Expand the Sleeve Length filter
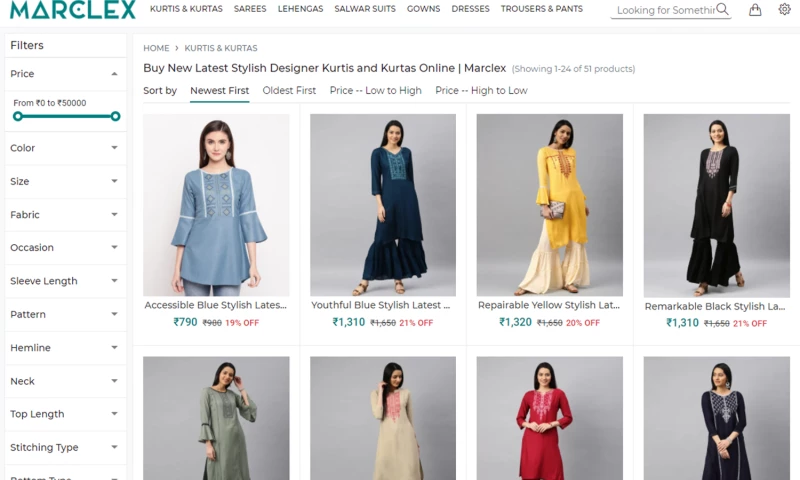800x480 pixels. pyautogui.click(x=65, y=281)
